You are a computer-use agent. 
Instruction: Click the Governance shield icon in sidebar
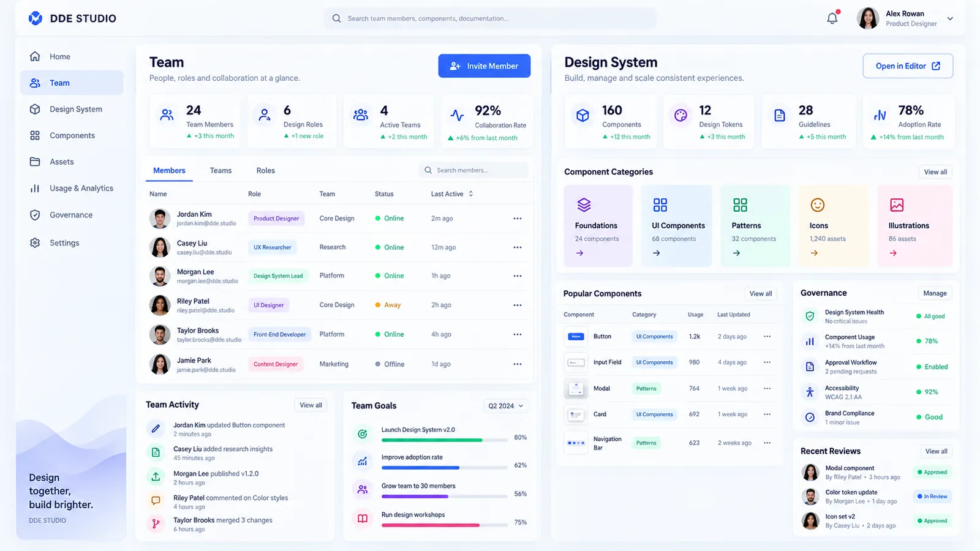click(x=35, y=215)
